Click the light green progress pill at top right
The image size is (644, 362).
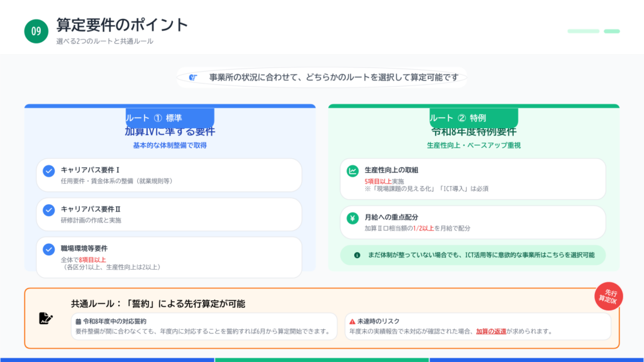[583, 31]
